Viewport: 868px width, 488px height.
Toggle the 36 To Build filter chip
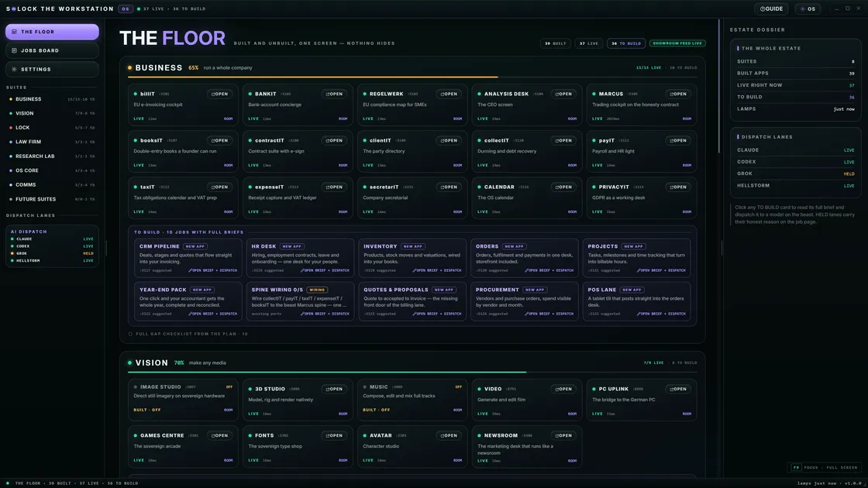coord(626,43)
